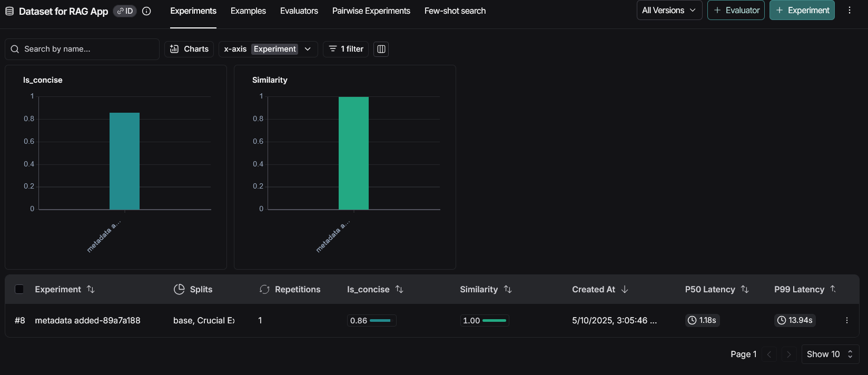This screenshot has width=868, height=375.
Task: Sort by Is_concise column arrows
Action: click(399, 289)
